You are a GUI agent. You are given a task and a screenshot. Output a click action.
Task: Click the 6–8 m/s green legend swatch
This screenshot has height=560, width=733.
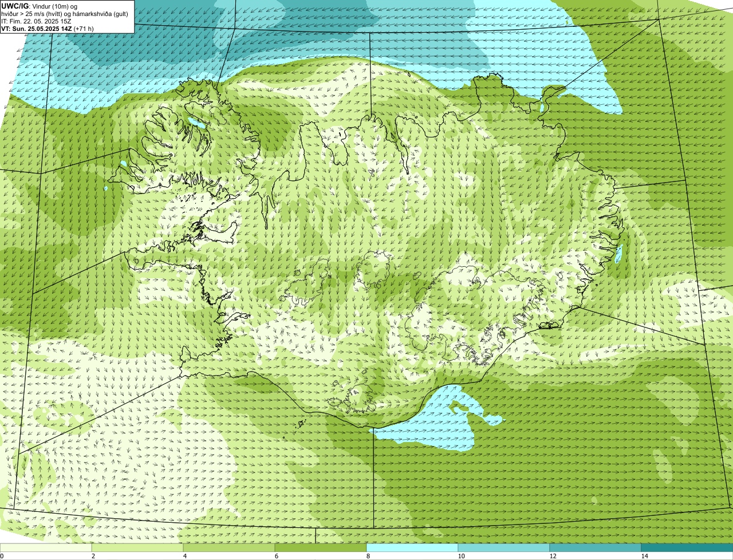tap(321, 547)
